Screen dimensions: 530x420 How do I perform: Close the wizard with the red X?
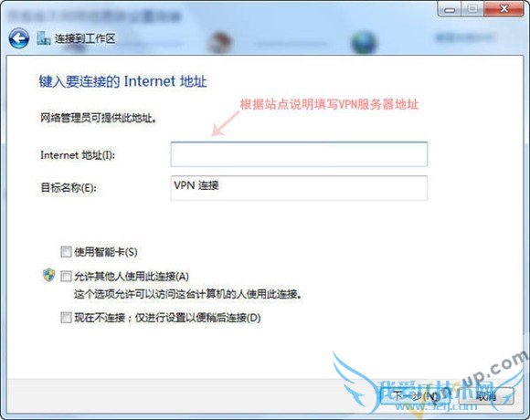(x=503, y=9)
